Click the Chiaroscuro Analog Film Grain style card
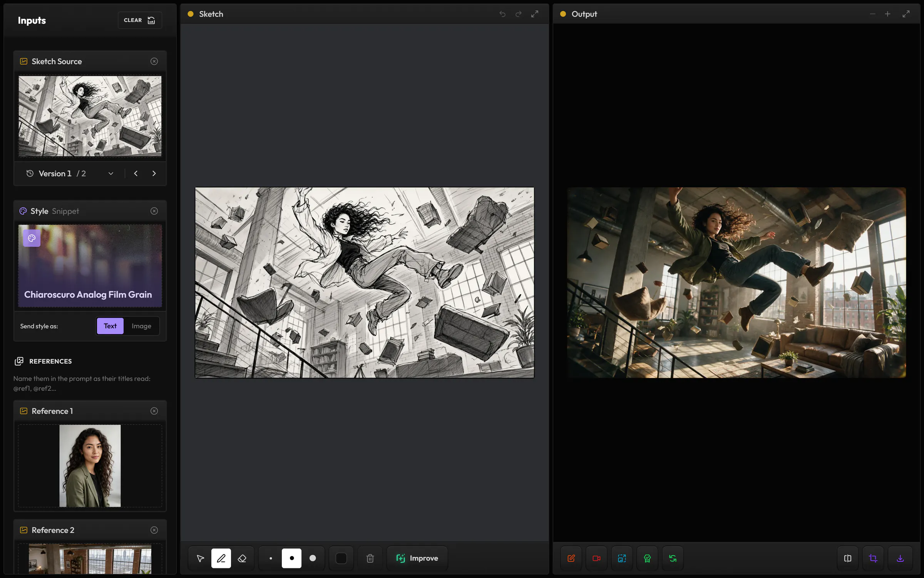Viewport: 924px width, 578px height. pyautogui.click(x=90, y=266)
